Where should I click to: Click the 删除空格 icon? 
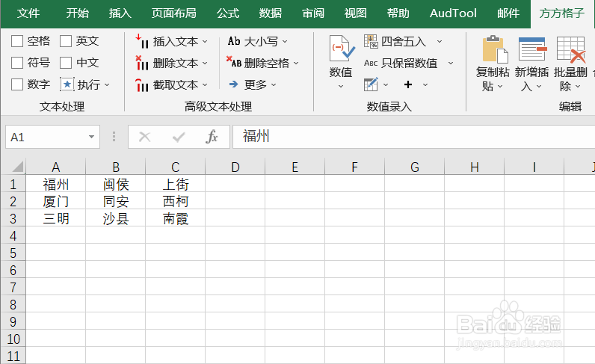pyautogui.click(x=234, y=62)
